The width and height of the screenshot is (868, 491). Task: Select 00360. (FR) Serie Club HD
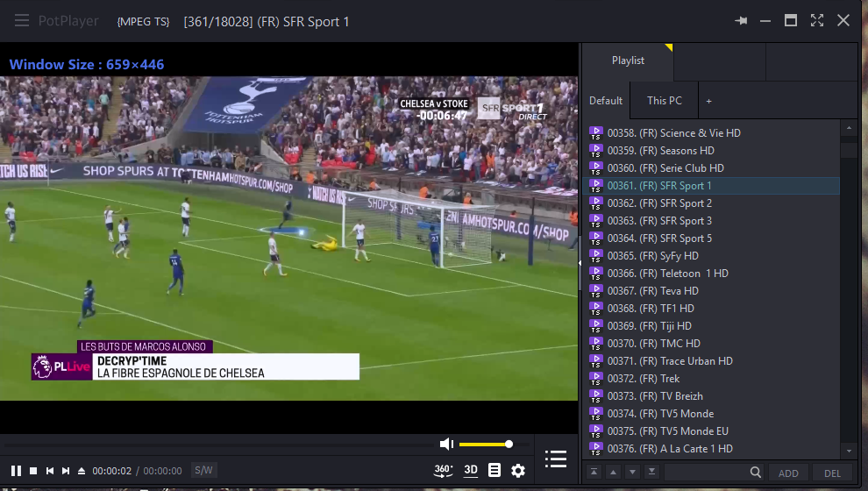point(711,168)
